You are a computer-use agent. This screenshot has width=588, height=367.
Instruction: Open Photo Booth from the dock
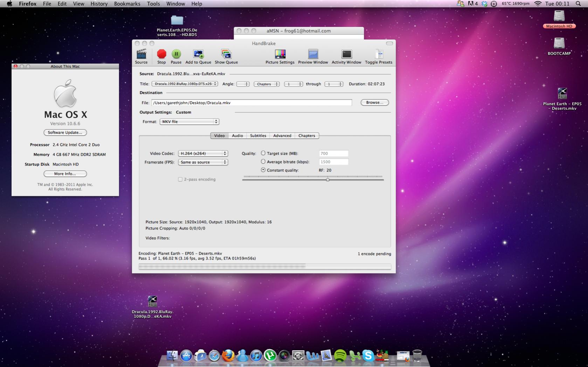click(x=284, y=356)
